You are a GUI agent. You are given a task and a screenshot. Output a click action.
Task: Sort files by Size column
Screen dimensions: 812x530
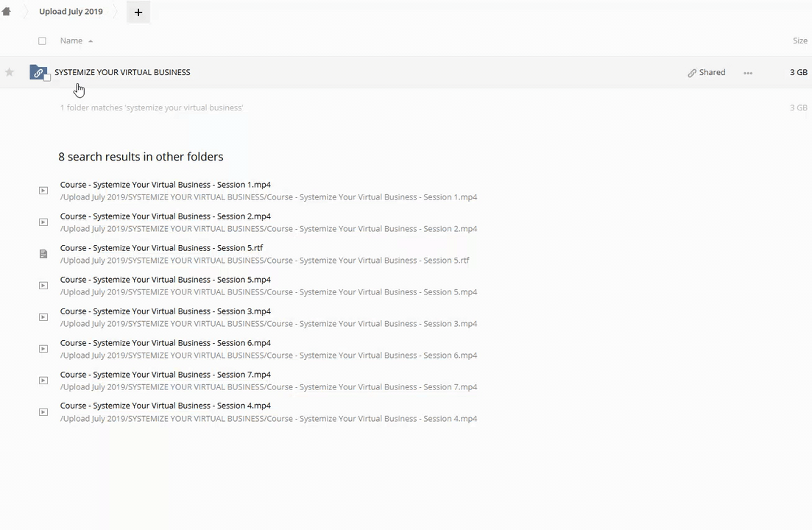click(799, 41)
